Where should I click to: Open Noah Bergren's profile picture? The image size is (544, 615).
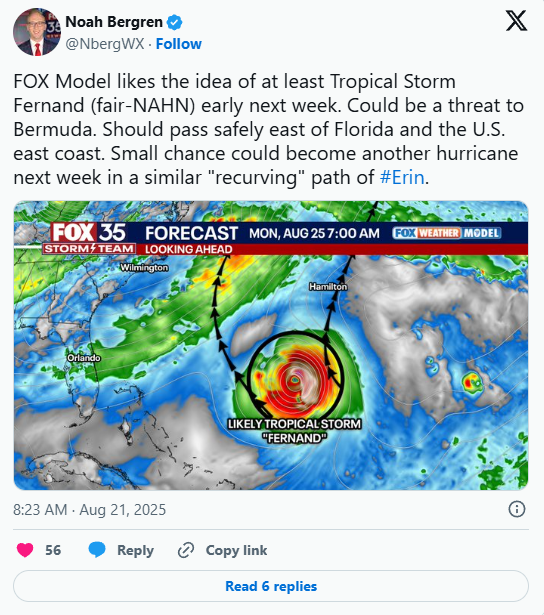[37, 32]
